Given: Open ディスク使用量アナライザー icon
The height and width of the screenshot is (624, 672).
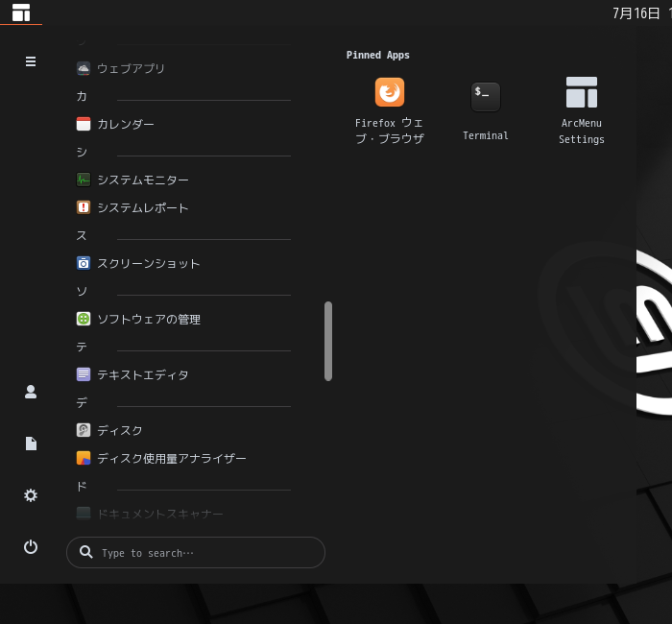Looking at the screenshot, I should (84, 458).
